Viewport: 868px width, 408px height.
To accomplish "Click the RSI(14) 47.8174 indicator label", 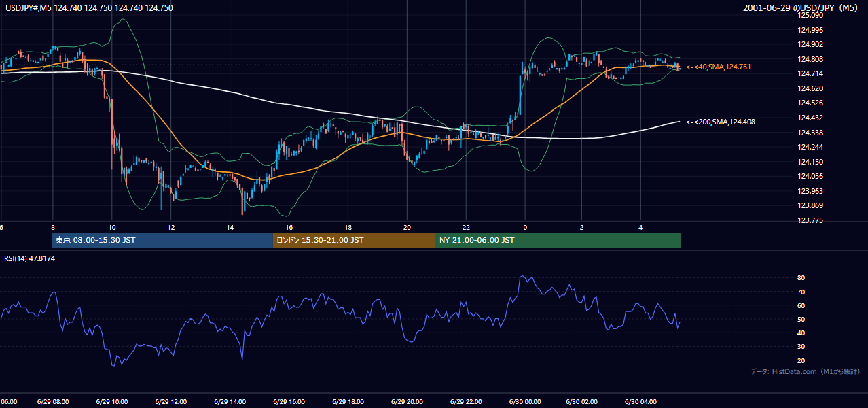I will point(29,258).
